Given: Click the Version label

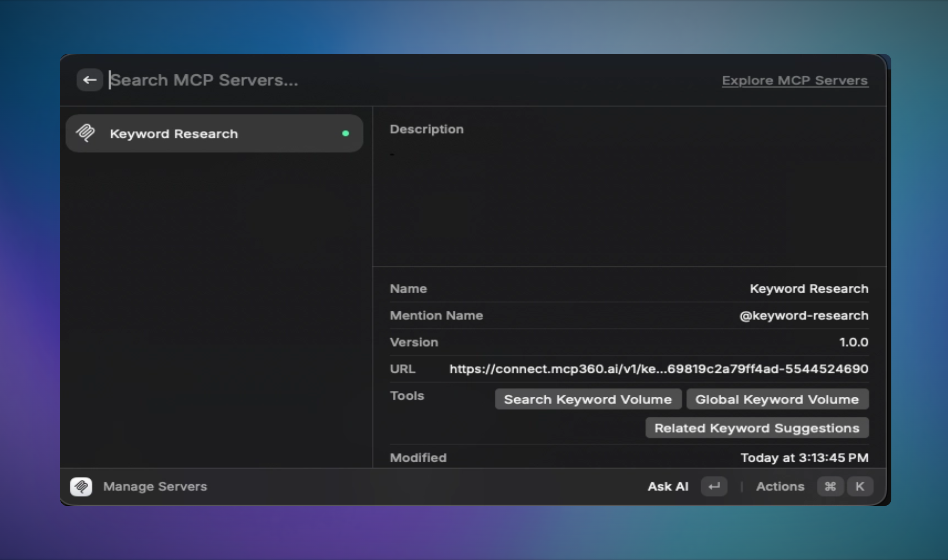Looking at the screenshot, I should [414, 342].
